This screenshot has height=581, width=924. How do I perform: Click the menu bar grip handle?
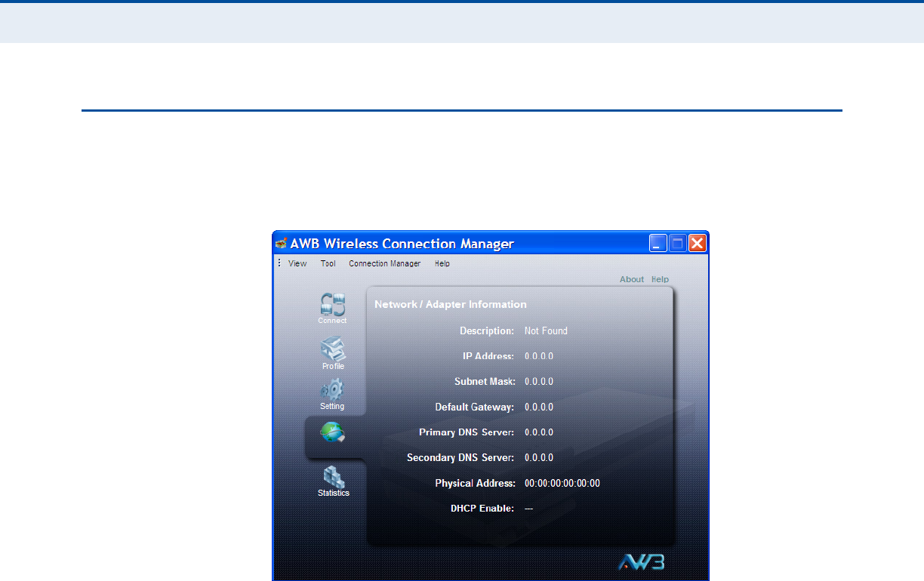[x=279, y=263]
